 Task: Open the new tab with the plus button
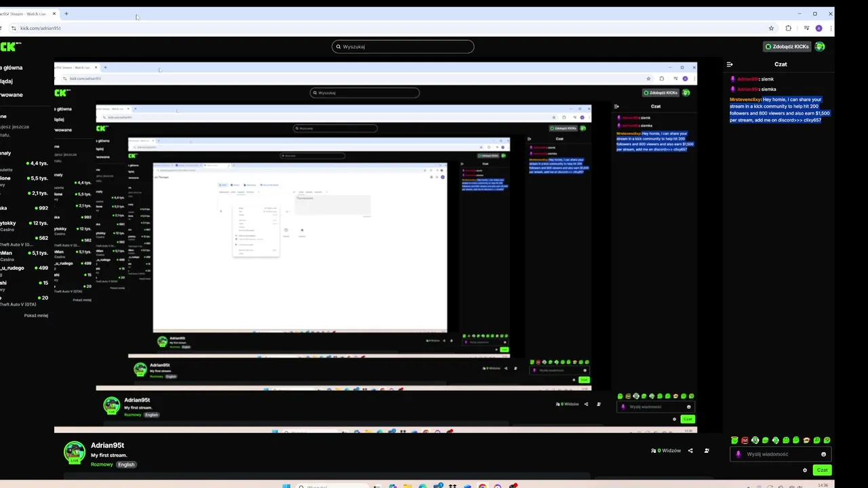click(66, 14)
